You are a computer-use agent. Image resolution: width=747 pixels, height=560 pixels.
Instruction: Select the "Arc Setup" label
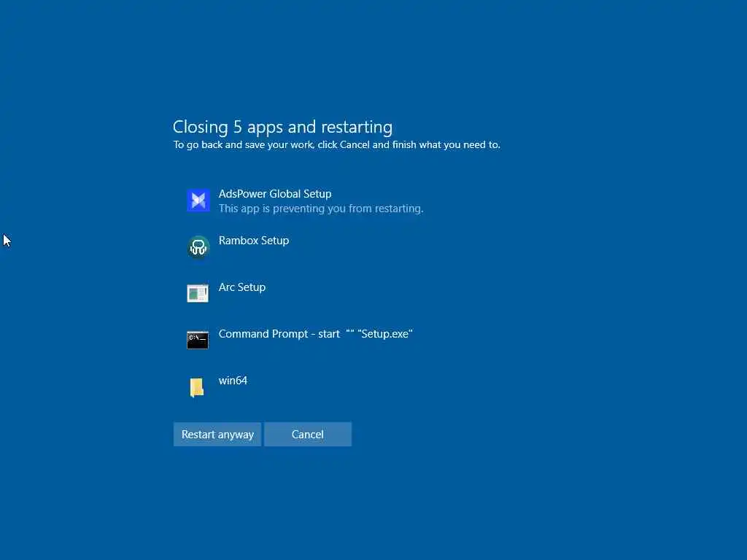click(x=242, y=287)
